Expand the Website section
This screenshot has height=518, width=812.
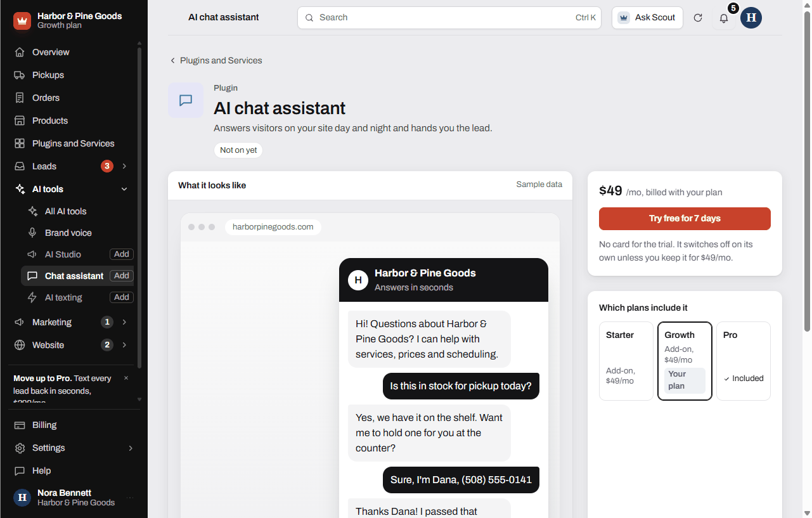[x=124, y=345]
